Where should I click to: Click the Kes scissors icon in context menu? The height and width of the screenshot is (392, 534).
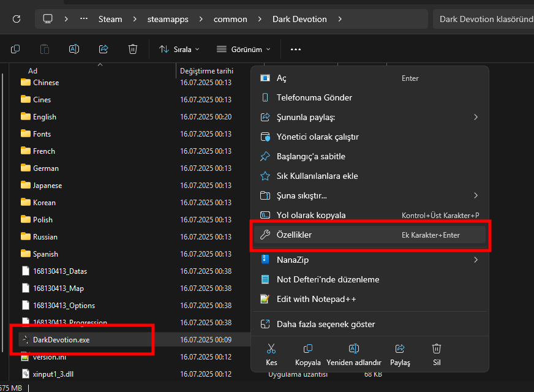[271, 349]
